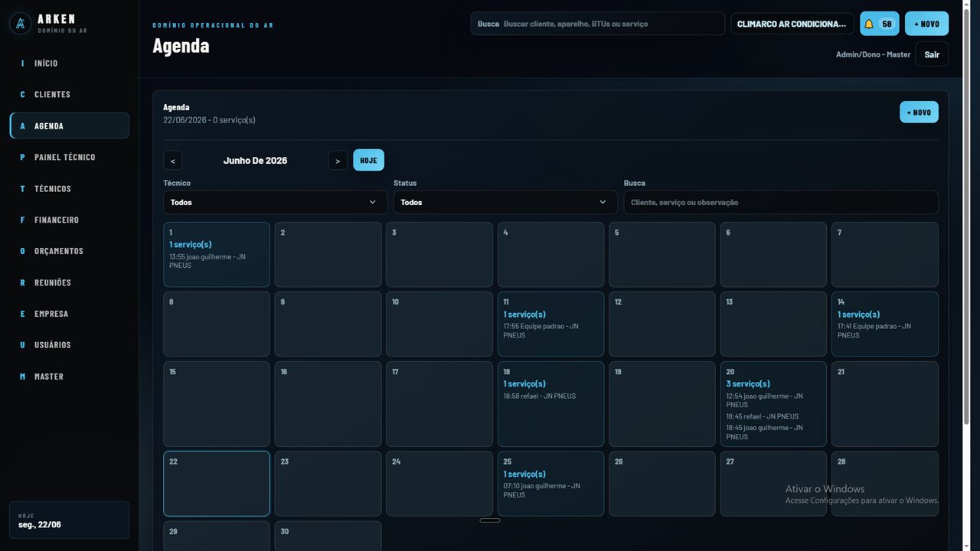980x551 pixels.
Task: Open Master in sidebar
Action: (69, 377)
